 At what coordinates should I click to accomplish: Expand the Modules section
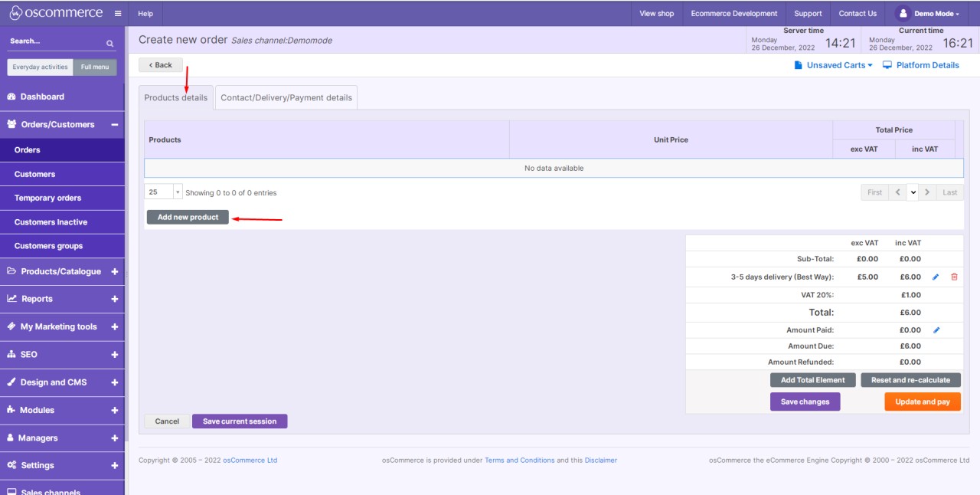(115, 410)
